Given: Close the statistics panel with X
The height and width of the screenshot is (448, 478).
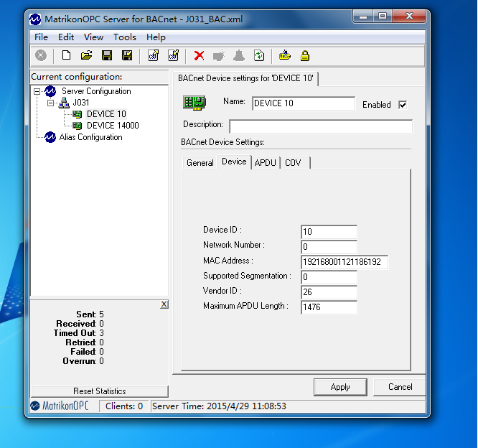Looking at the screenshot, I should click(x=164, y=304).
